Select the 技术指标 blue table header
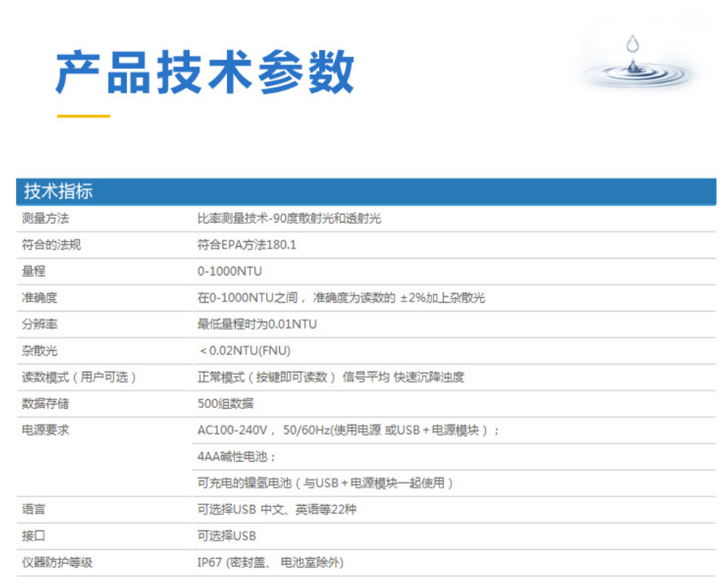This screenshot has height=587, width=728. [58, 192]
